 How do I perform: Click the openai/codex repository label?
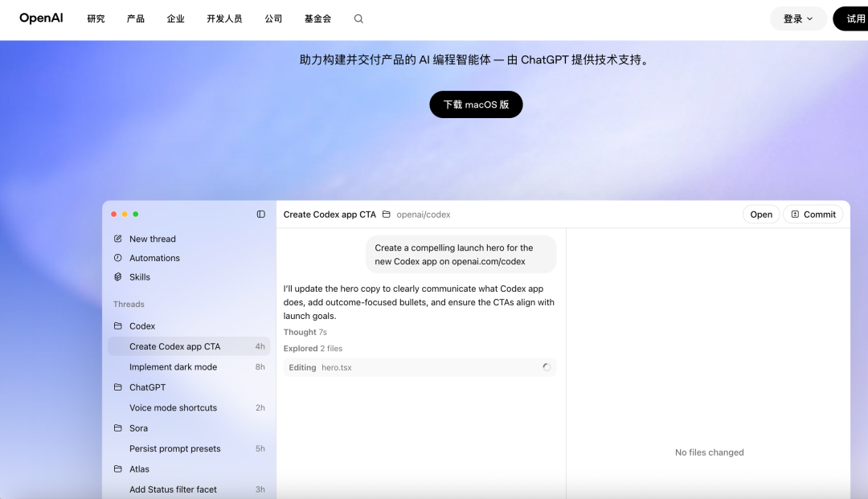pyautogui.click(x=424, y=214)
